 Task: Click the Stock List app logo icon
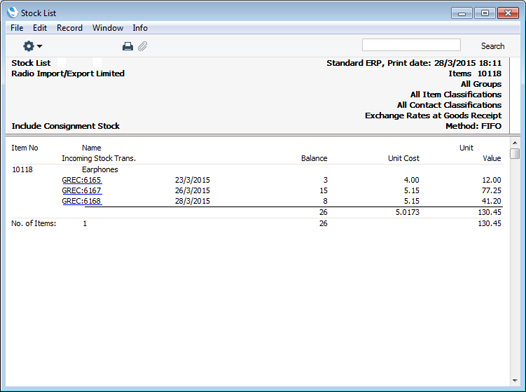tap(12, 13)
